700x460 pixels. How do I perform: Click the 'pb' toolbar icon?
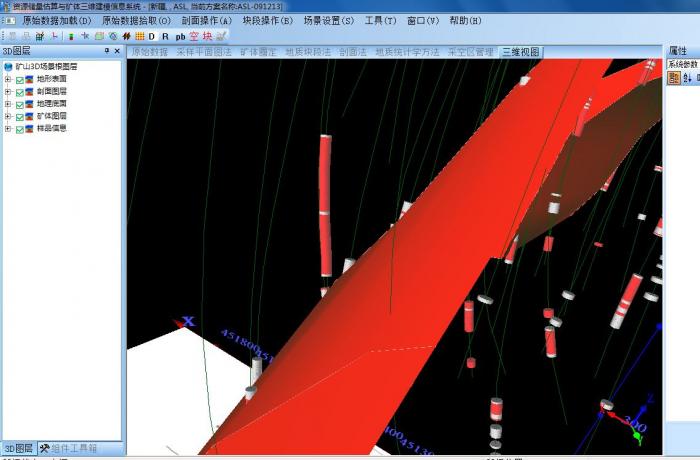click(180, 36)
